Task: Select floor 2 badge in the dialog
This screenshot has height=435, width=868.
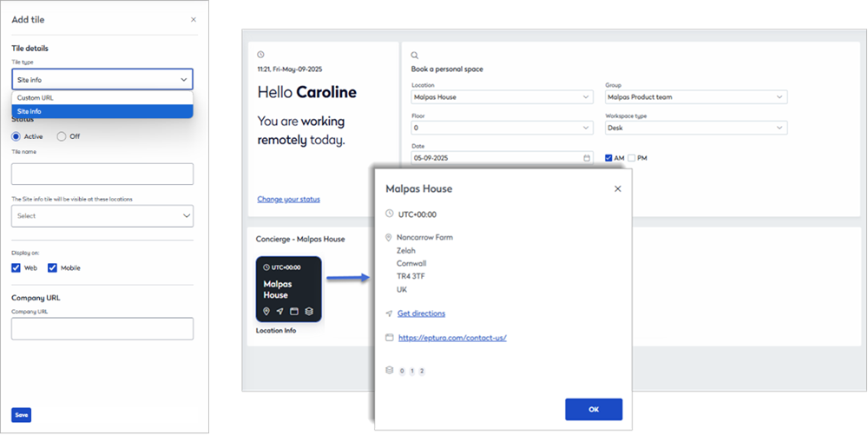Action: point(422,371)
